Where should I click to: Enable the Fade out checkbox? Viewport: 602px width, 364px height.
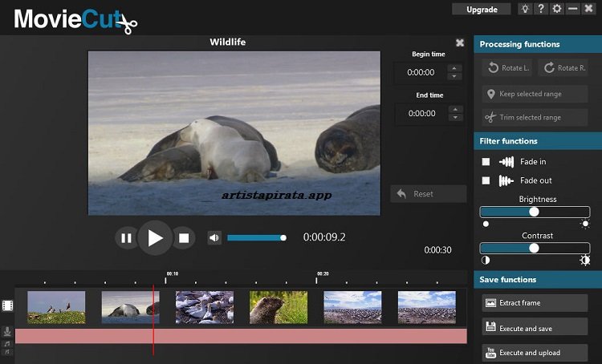(x=486, y=180)
